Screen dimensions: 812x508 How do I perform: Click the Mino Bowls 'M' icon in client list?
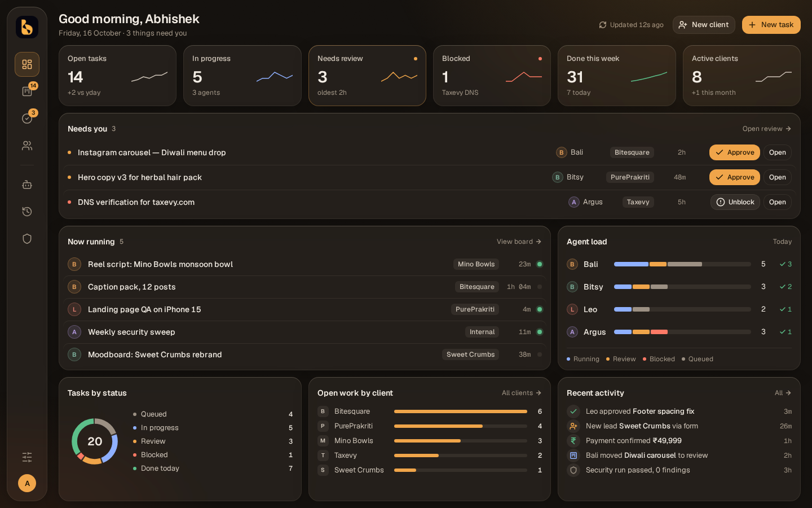point(323,441)
